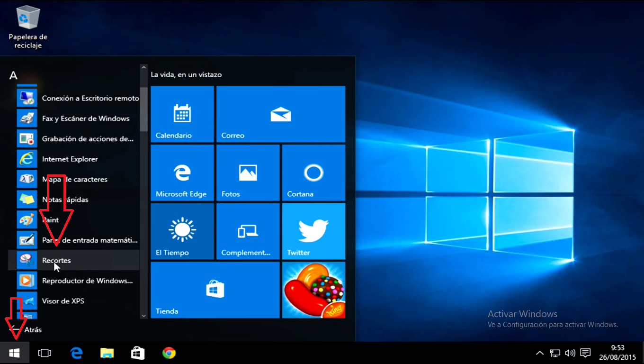The image size is (644, 364).
Task: Go back with the Atrás button
Action: tap(26, 329)
